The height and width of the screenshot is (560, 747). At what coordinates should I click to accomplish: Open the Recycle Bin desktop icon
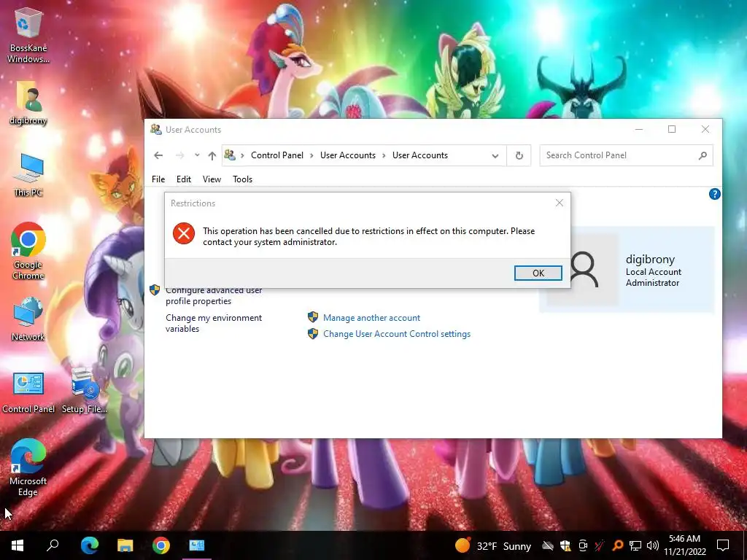[x=28, y=35]
